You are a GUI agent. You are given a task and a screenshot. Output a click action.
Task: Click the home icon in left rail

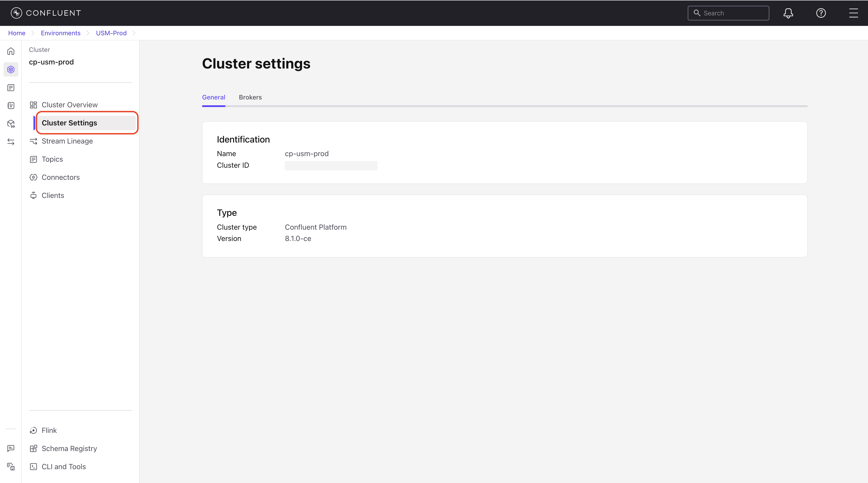tap(11, 51)
